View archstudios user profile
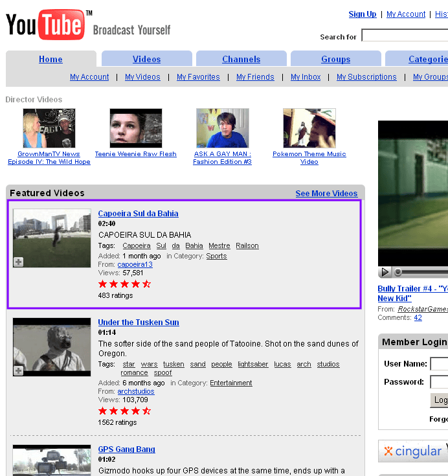The width and height of the screenshot is (448, 476). 136,391
